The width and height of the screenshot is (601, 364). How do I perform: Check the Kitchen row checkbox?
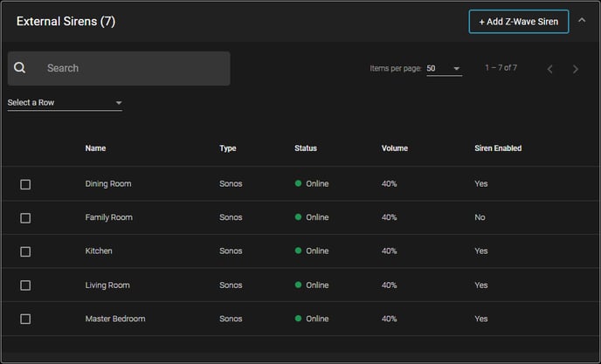click(x=25, y=251)
